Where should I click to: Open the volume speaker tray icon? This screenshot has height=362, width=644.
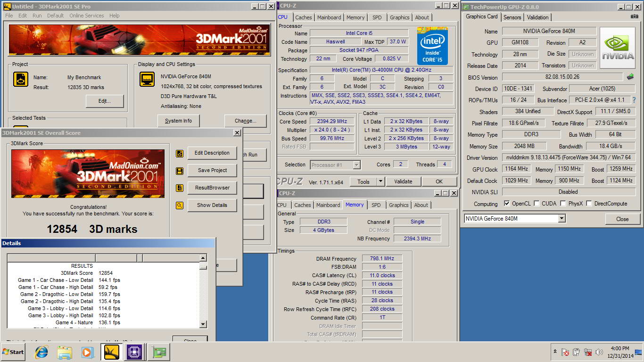tap(599, 352)
